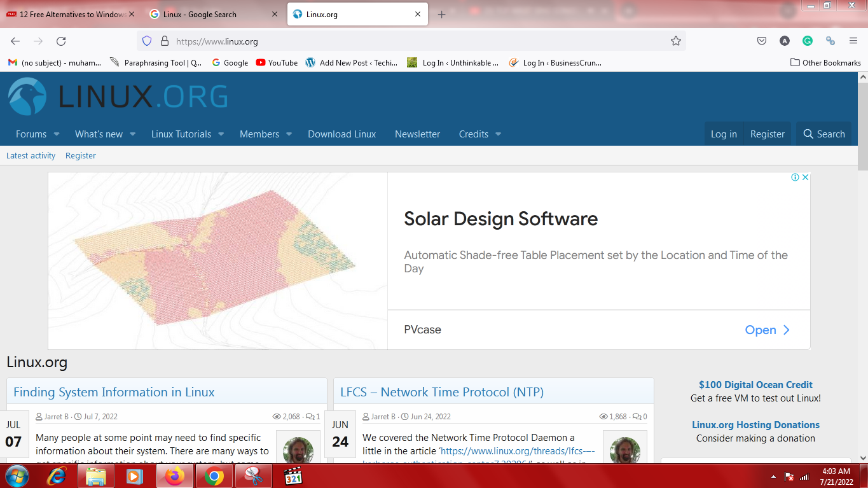Open the Register link below navbar
The image size is (868, 488).
tap(81, 155)
